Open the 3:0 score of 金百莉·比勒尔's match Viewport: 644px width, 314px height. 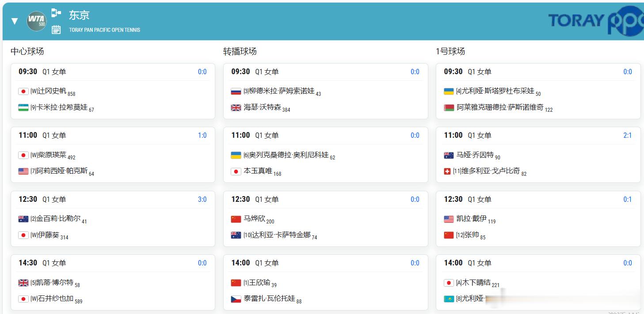tap(202, 199)
